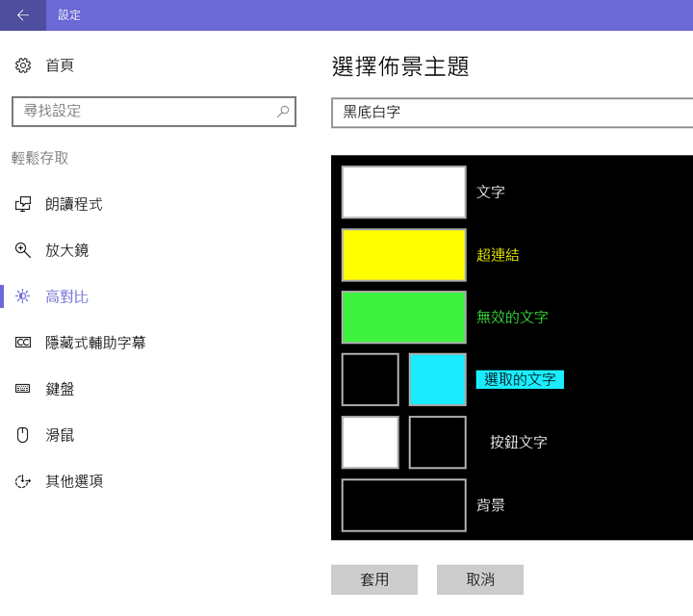Open 放大鏡 settings page
This screenshot has width=693, height=616.
point(66,250)
